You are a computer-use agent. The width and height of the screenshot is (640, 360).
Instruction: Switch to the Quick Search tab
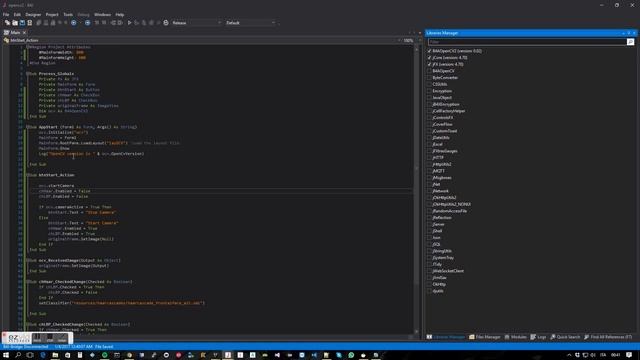[x=565, y=337]
